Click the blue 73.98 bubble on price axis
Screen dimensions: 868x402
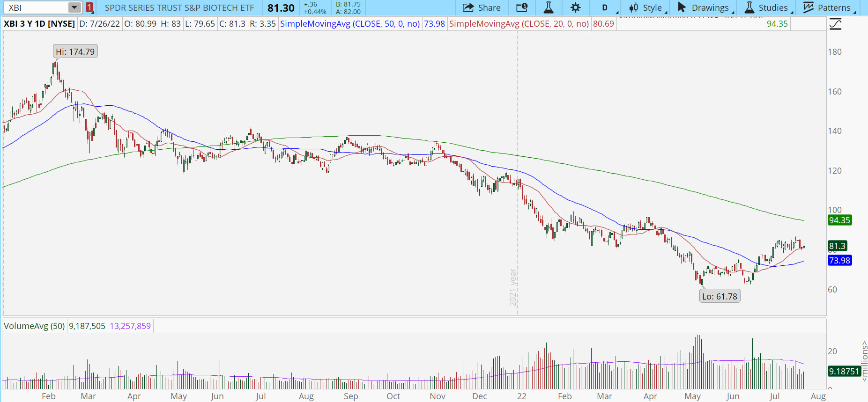[839, 261]
